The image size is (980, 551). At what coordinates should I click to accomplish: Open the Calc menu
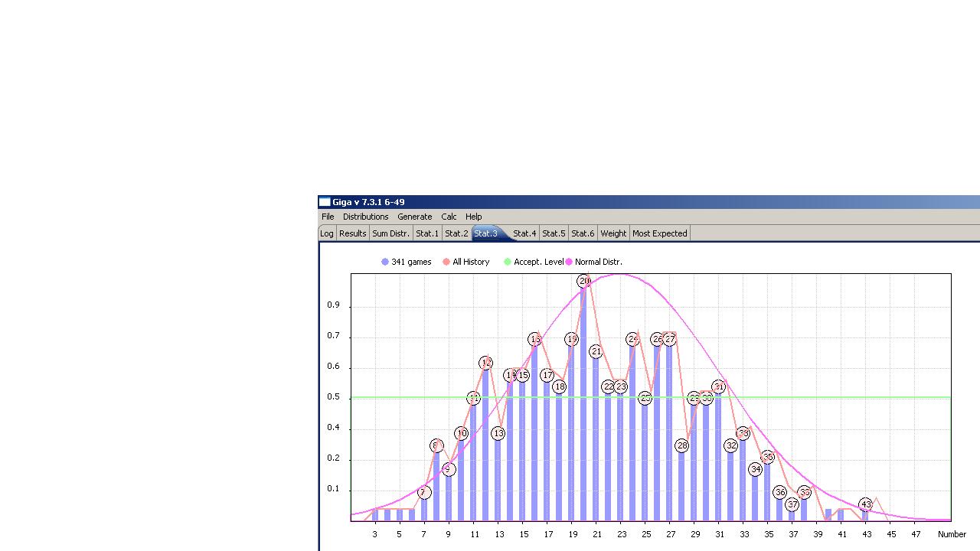click(x=449, y=217)
